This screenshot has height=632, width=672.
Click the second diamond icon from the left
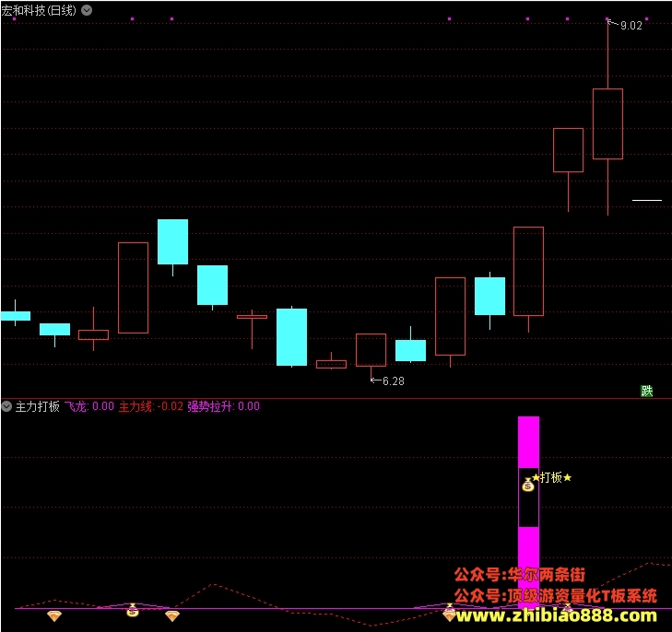pos(172,616)
